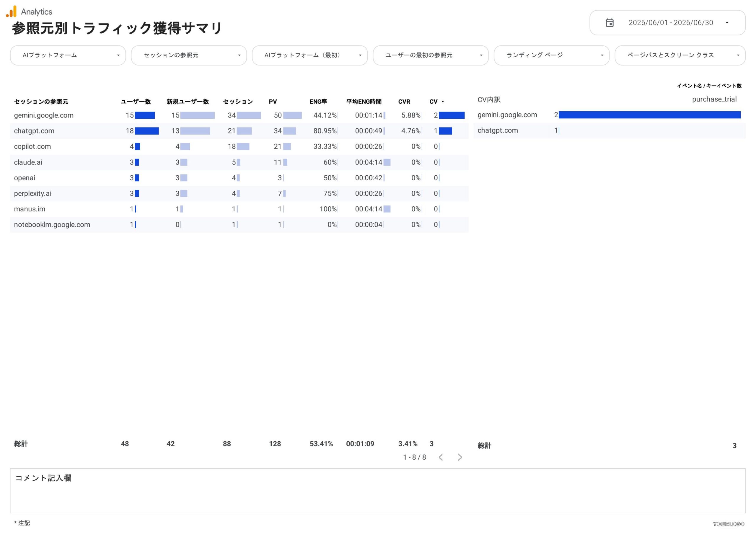The height and width of the screenshot is (534, 756).
Task: Select chatgpt.com row in main table
Action: [x=239, y=131]
